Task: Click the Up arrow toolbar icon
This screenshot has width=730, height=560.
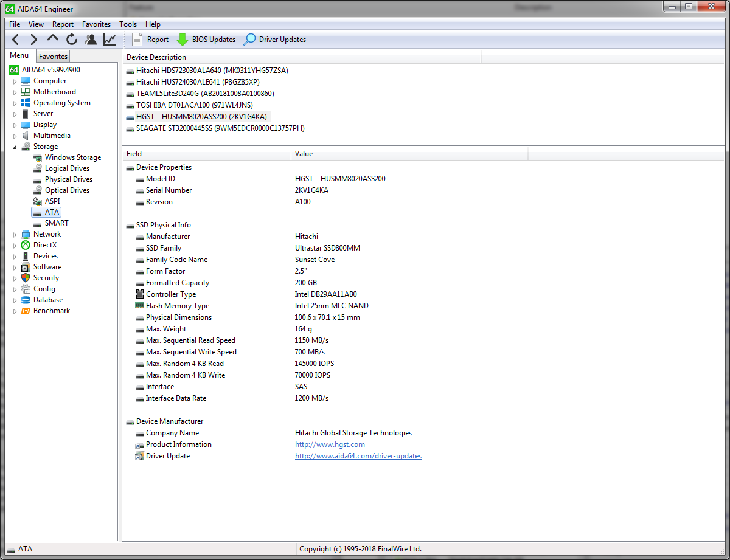Action: [53, 38]
